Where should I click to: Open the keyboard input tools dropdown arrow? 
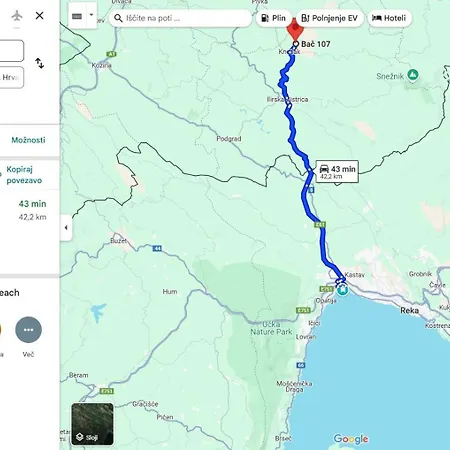click(91, 15)
